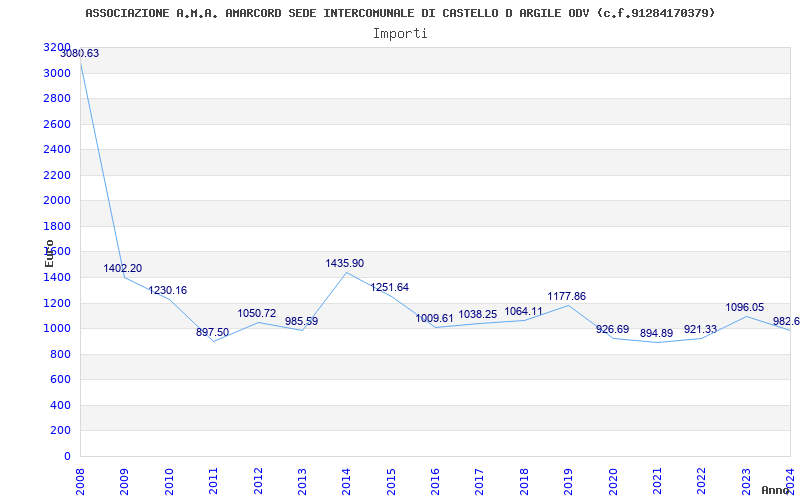Click the association chart title text
This screenshot has width=800, height=500.
click(401, 13)
